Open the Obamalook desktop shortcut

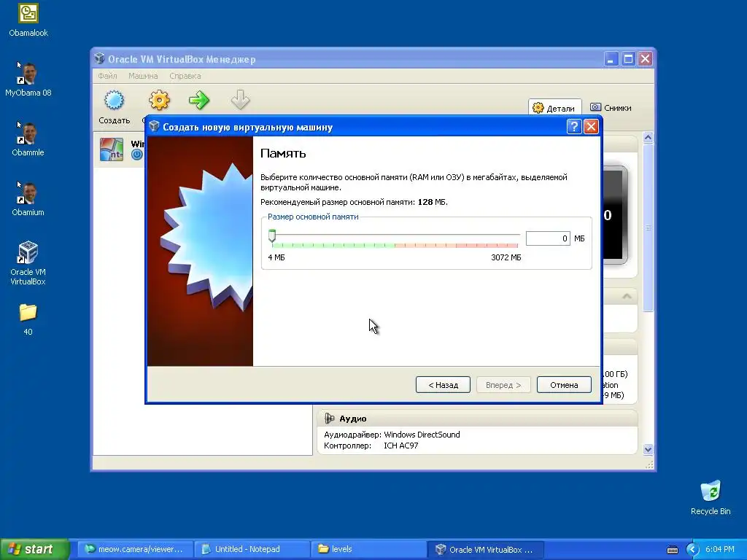[x=28, y=20]
